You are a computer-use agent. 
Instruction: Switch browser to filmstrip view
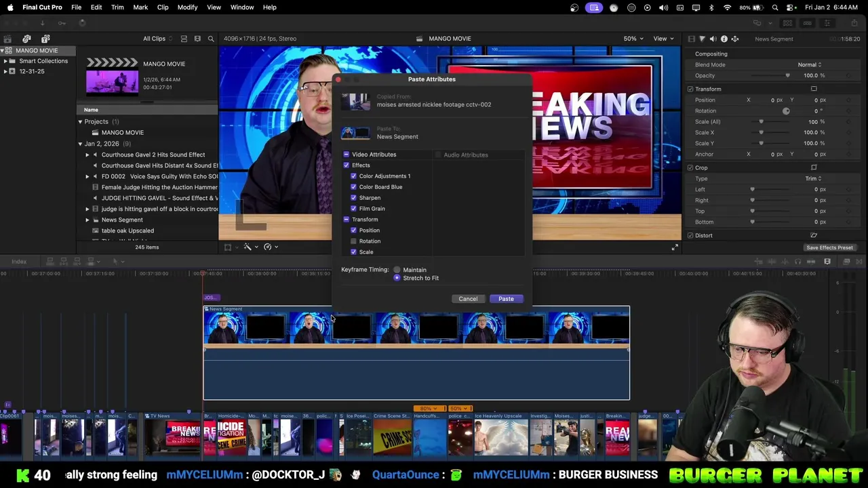[197, 39]
